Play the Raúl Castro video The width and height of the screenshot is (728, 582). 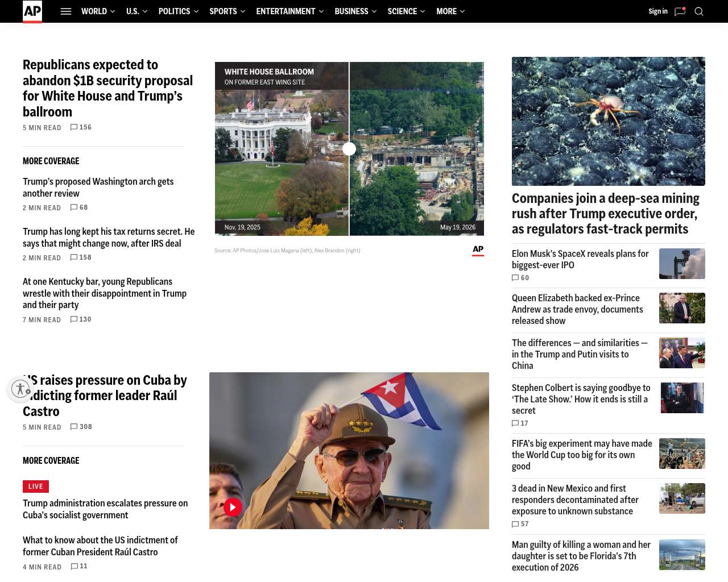pyautogui.click(x=233, y=507)
